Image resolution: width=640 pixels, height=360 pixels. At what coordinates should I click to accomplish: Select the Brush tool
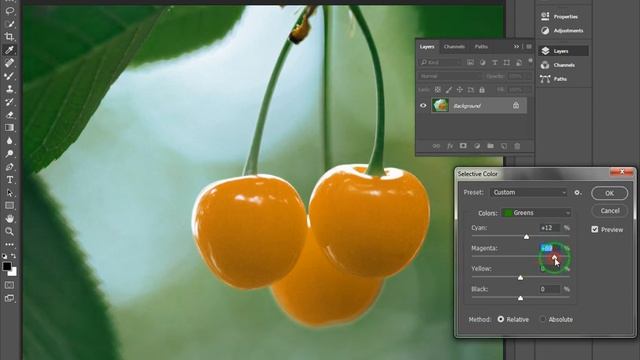tap(9, 76)
